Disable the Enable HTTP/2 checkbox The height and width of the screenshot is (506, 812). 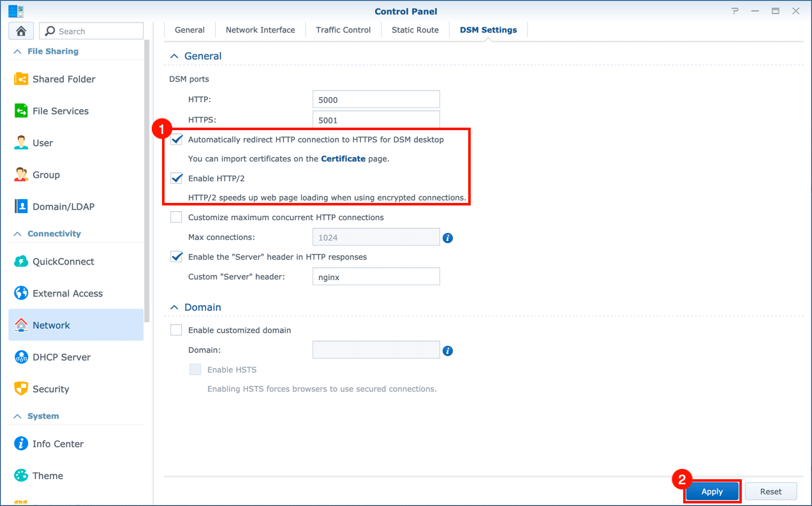pyautogui.click(x=177, y=178)
